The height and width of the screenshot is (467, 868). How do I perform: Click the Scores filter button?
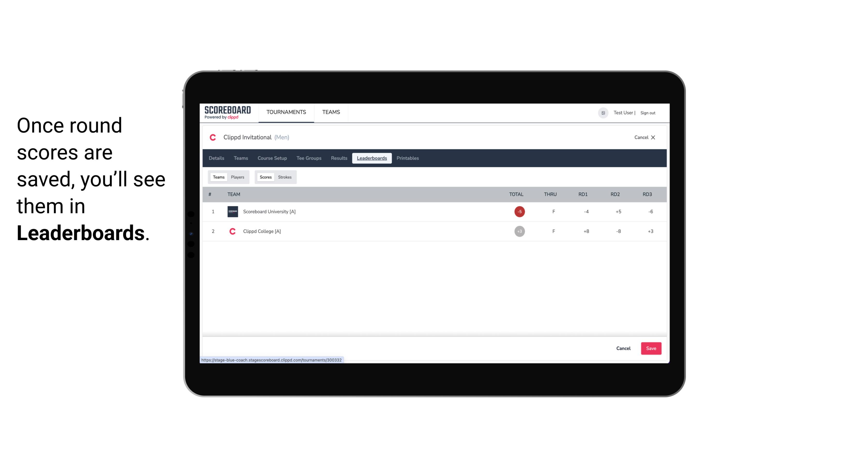(x=265, y=177)
